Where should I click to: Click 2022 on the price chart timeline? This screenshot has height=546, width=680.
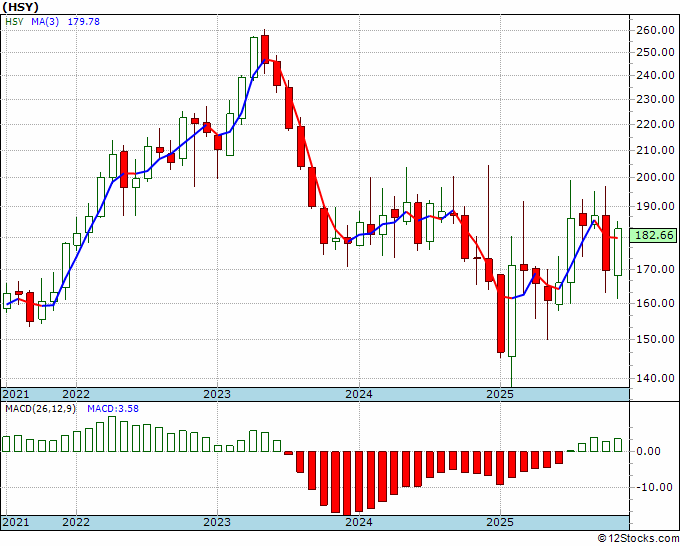tap(76, 394)
